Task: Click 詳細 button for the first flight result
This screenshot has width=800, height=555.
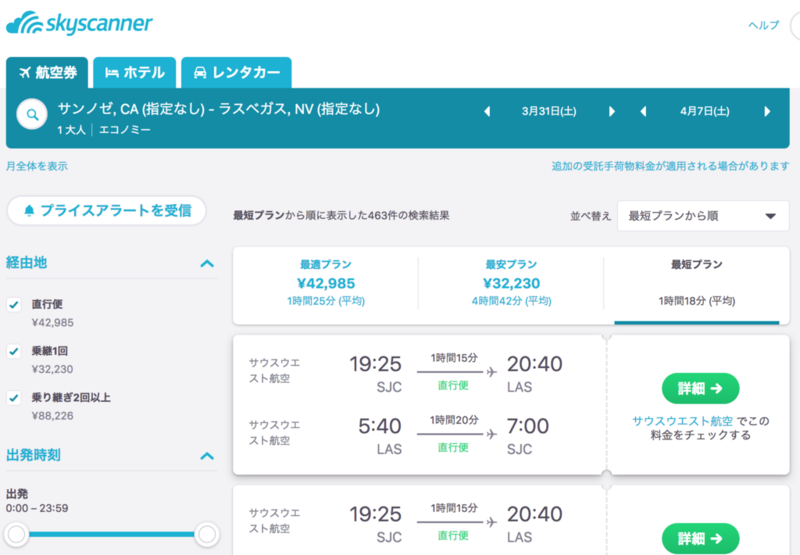Action: 701,389
